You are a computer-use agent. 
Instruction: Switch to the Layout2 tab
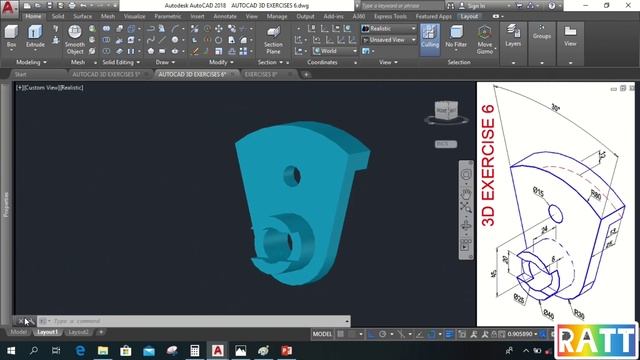tap(78, 332)
